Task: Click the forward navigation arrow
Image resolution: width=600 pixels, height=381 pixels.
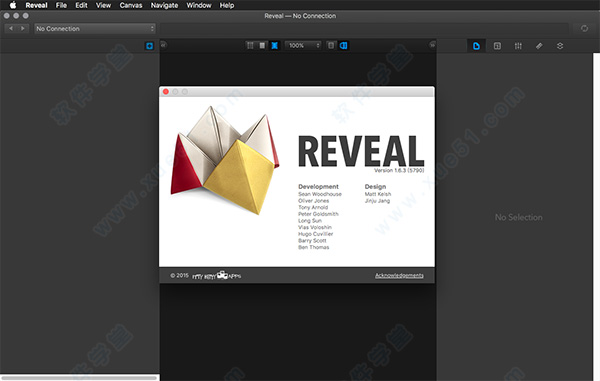Action: [23, 28]
